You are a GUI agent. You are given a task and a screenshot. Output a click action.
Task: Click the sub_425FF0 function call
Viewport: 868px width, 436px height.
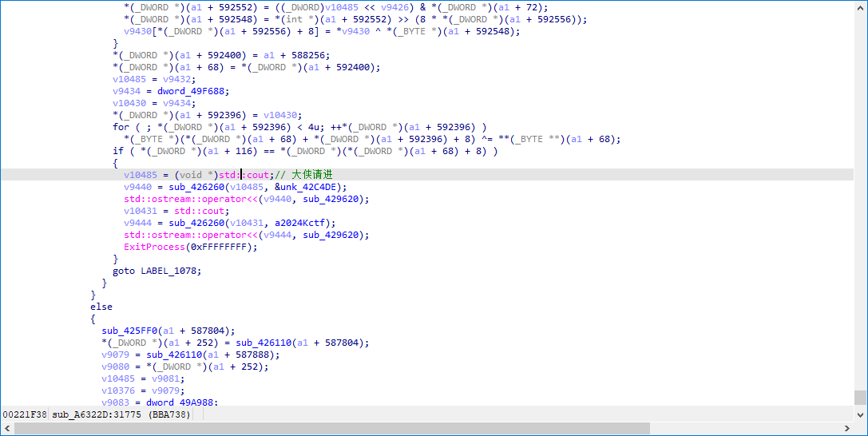129,331
